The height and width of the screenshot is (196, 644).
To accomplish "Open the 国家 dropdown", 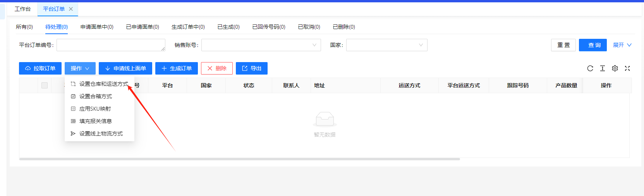I will click(x=386, y=45).
